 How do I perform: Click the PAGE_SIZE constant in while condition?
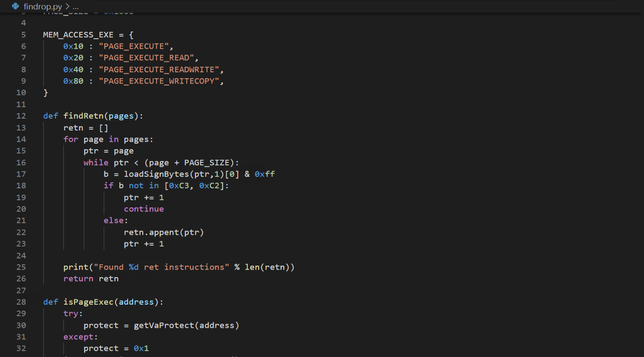click(x=207, y=163)
